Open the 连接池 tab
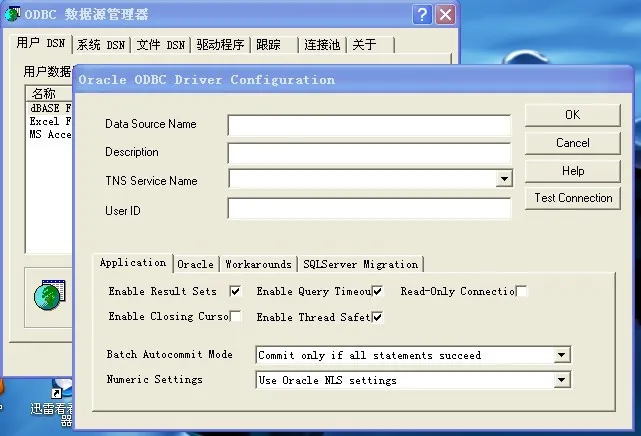Viewport: 641px width, 436px height. pyautogui.click(x=322, y=45)
